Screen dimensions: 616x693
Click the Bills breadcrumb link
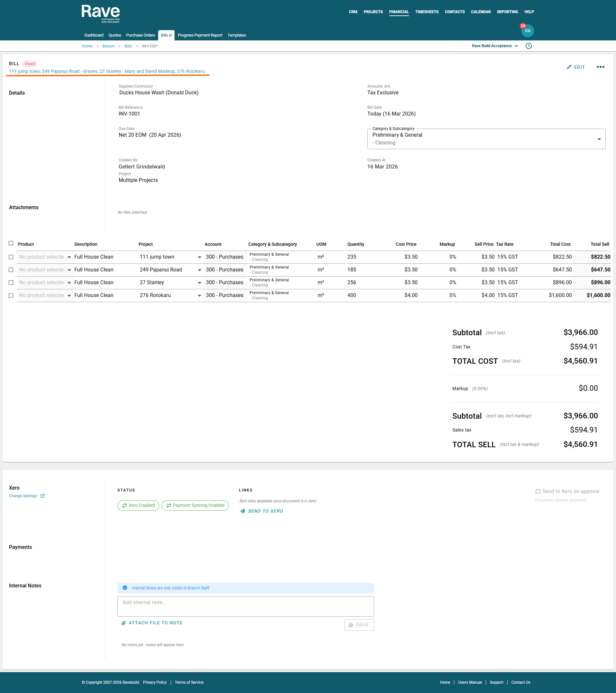click(x=128, y=46)
